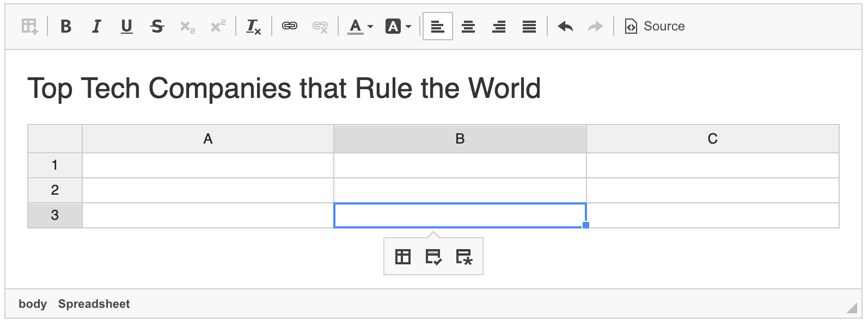Screen dimensions: 868x322
Task: Toggle Subscript formatting
Action: [x=188, y=26]
